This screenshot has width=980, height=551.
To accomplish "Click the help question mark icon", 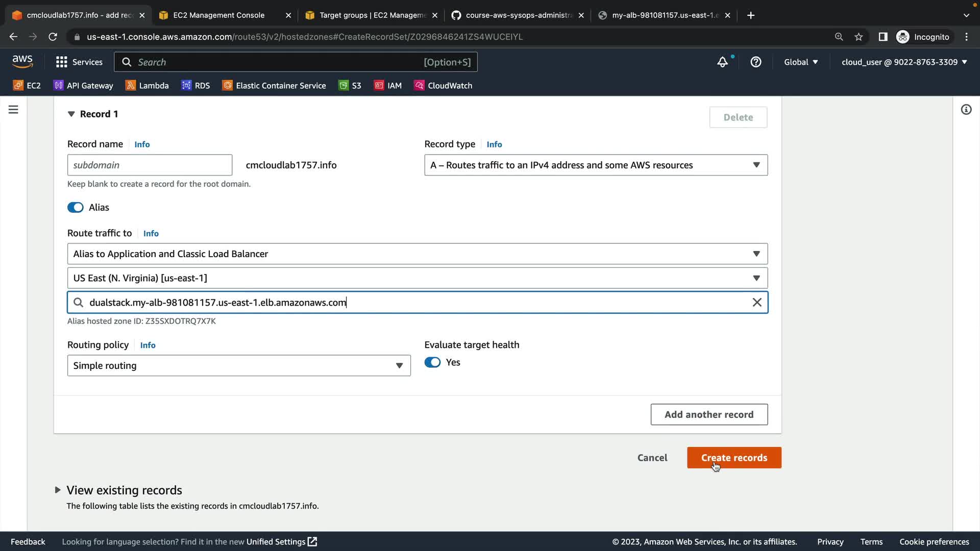I will 756,62.
